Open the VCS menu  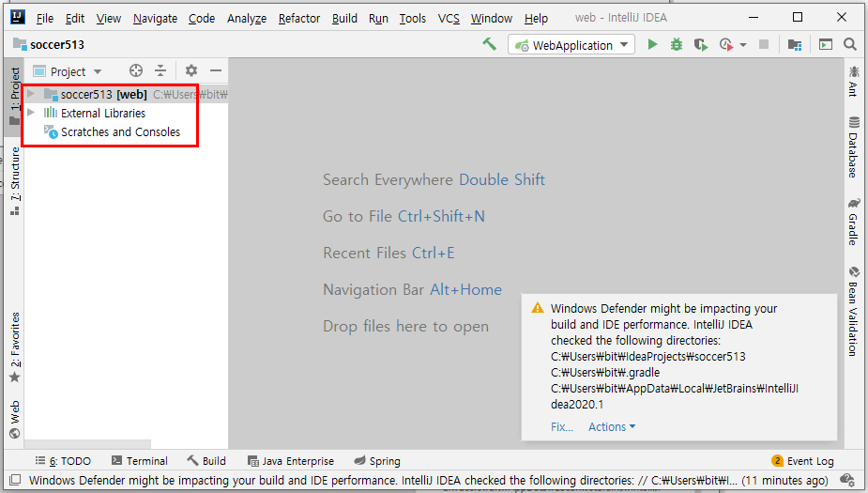449,18
